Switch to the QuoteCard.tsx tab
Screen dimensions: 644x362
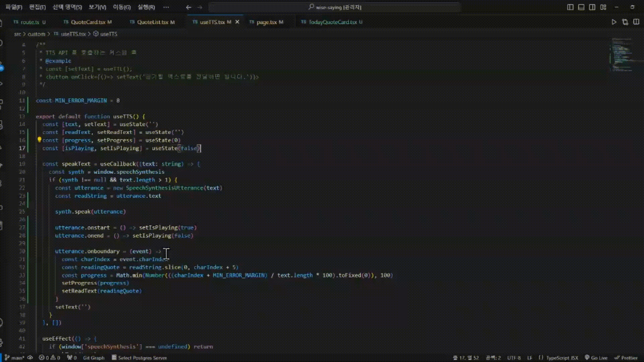coord(88,22)
